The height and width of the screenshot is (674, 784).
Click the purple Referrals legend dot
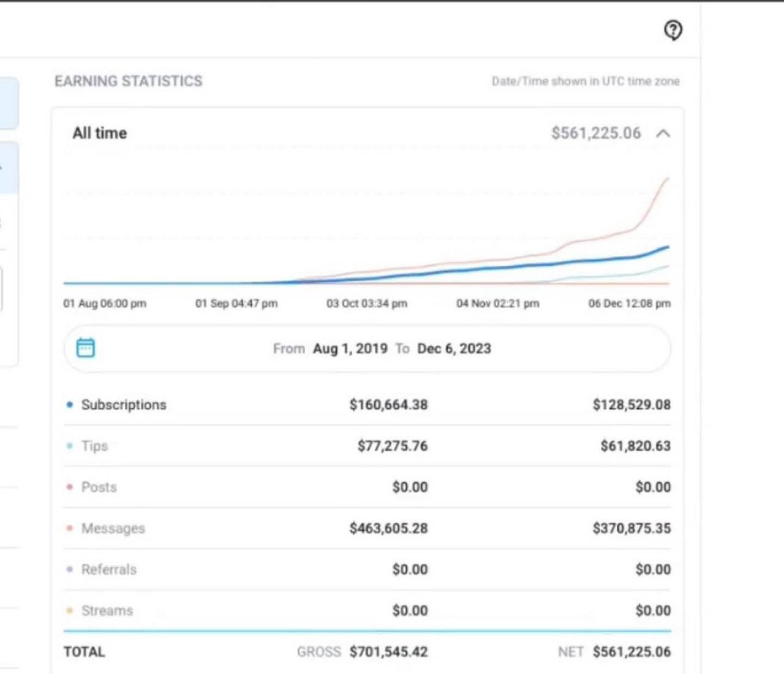pyautogui.click(x=70, y=569)
